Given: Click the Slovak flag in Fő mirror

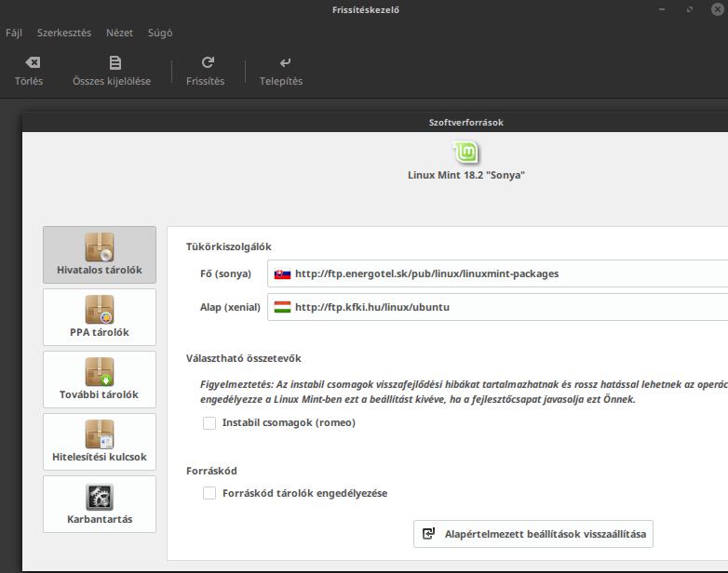Looking at the screenshot, I should [282, 273].
